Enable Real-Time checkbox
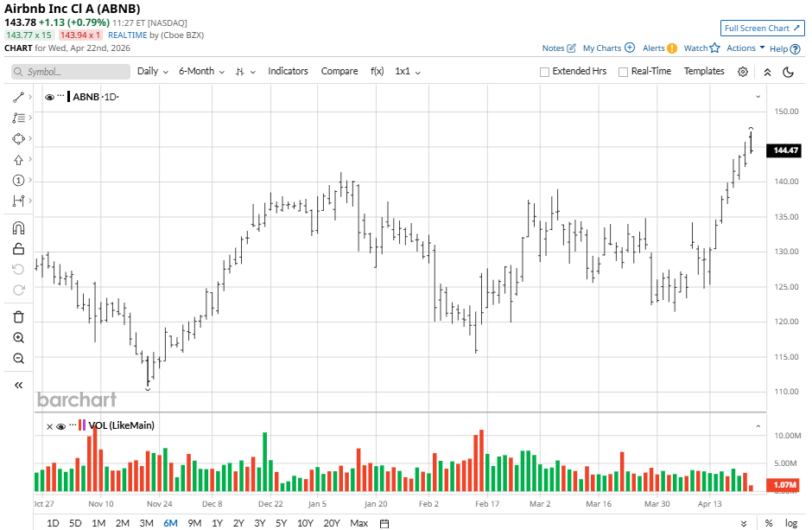This screenshot has height=530, width=812. (x=623, y=72)
